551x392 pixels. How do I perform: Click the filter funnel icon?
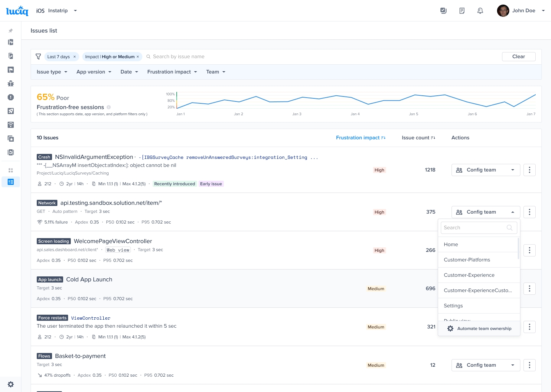pyautogui.click(x=38, y=57)
